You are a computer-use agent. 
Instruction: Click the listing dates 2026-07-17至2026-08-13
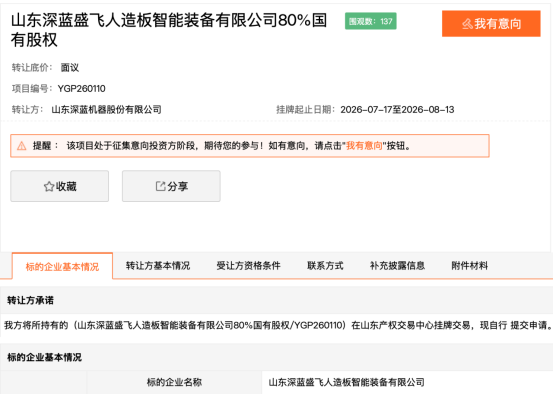click(x=397, y=110)
